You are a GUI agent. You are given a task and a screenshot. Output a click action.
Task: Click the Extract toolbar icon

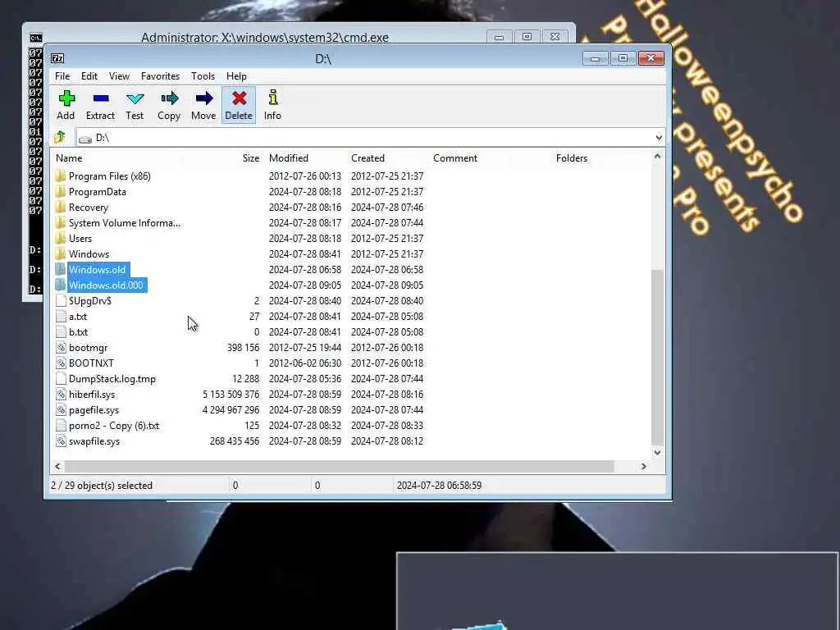pyautogui.click(x=100, y=98)
